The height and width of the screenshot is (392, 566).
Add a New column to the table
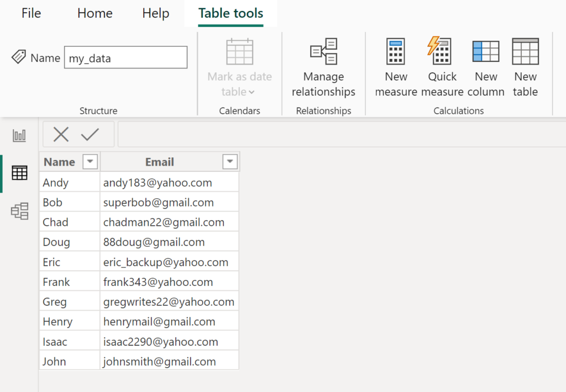click(x=486, y=52)
